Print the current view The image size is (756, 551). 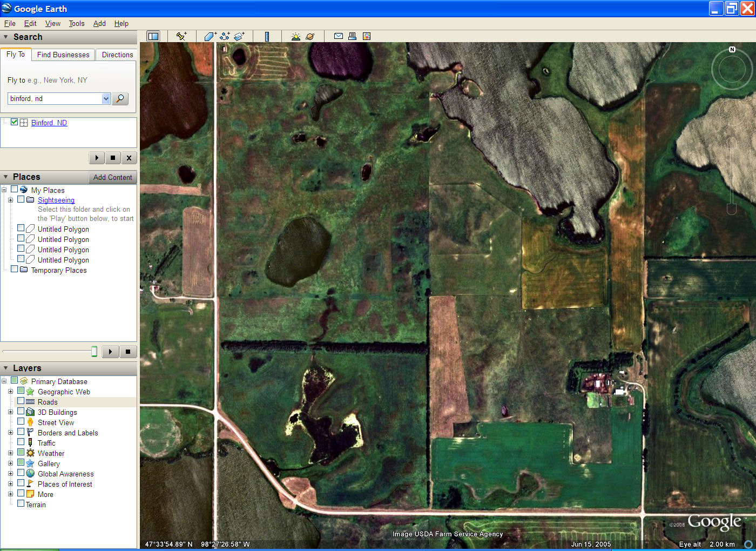point(352,36)
